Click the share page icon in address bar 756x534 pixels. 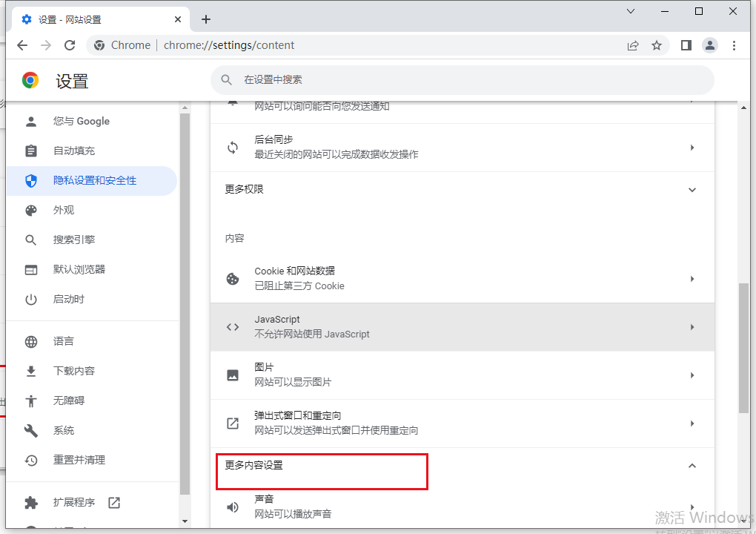632,45
